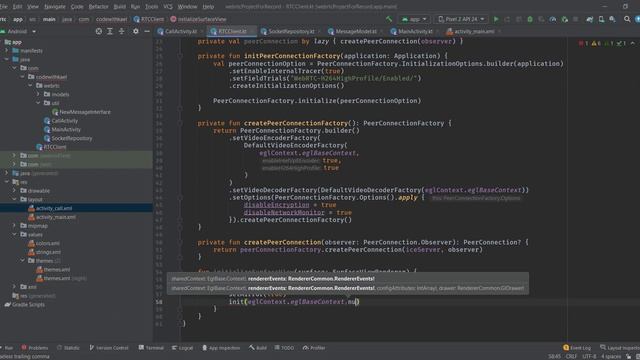Image resolution: width=640 pixels, height=360 pixels.
Task: Click the Make Project hammer icon
Action: [x=389, y=19]
